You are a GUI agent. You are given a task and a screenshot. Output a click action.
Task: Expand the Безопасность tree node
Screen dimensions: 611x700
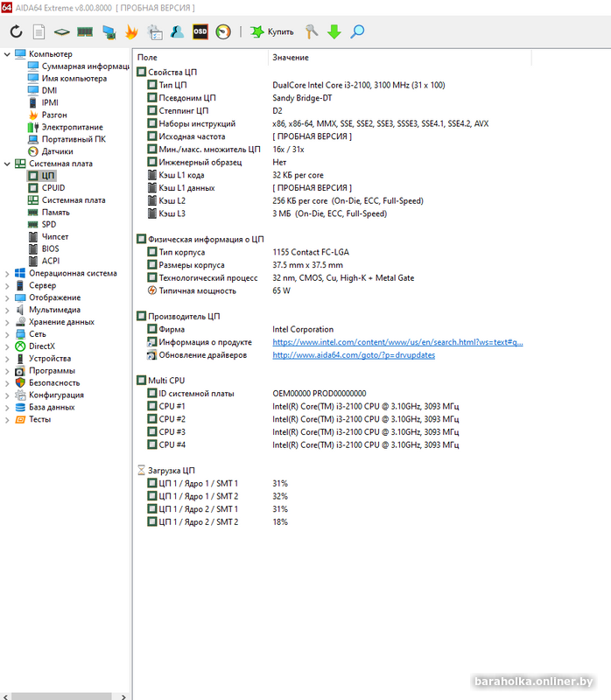pos(7,383)
